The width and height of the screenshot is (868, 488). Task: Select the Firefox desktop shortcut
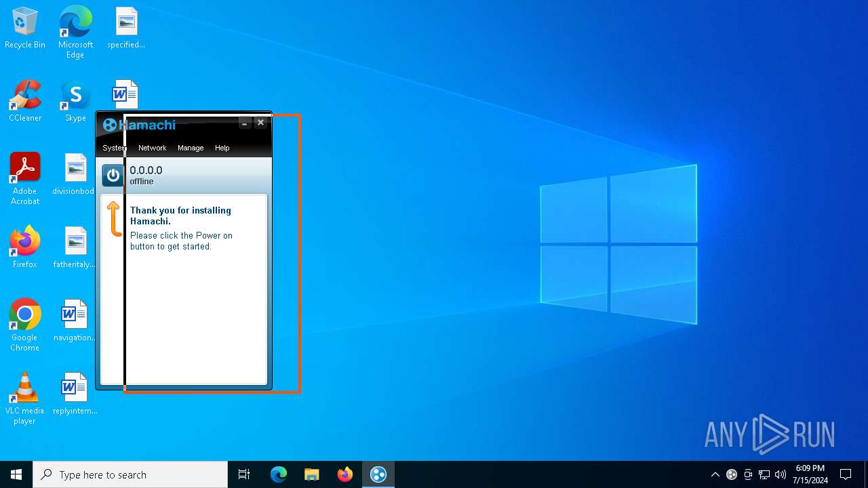[25, 247]
